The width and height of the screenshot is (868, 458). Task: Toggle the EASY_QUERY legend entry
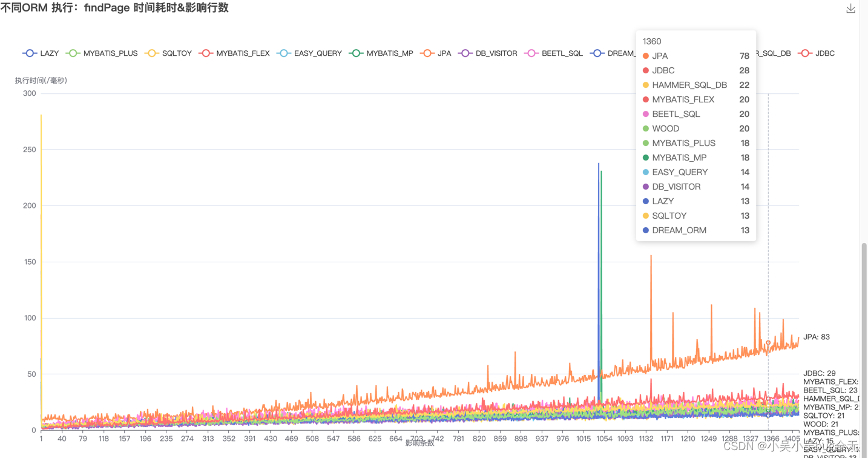coord(309,53)
